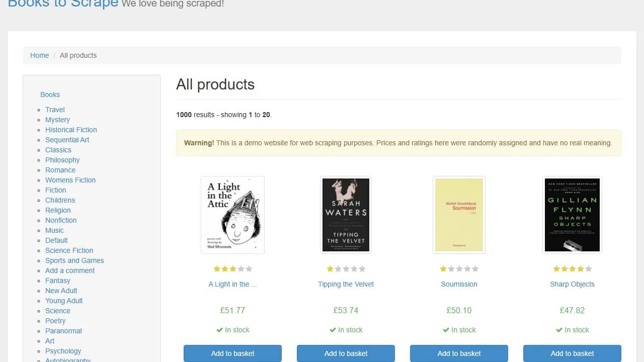Click the Soumission title link
Image resolution: width=644 pixels, height=362 pixels.
tap(459, 284)
